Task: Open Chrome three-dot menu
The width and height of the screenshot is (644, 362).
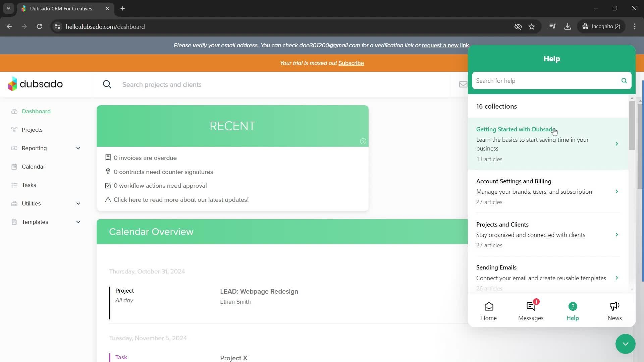Action: click(635, 26)
